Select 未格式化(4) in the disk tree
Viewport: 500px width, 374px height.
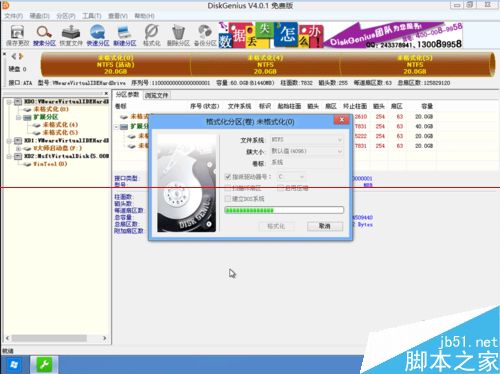pos(60,125)
